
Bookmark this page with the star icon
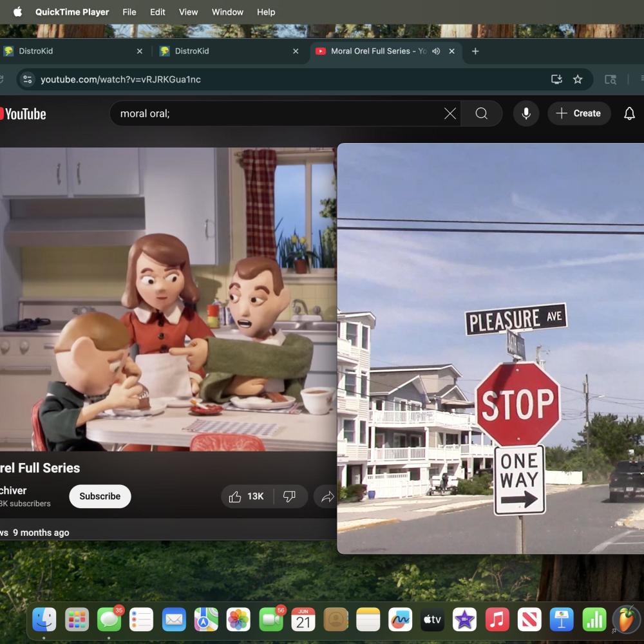click(x=578, y=79)
